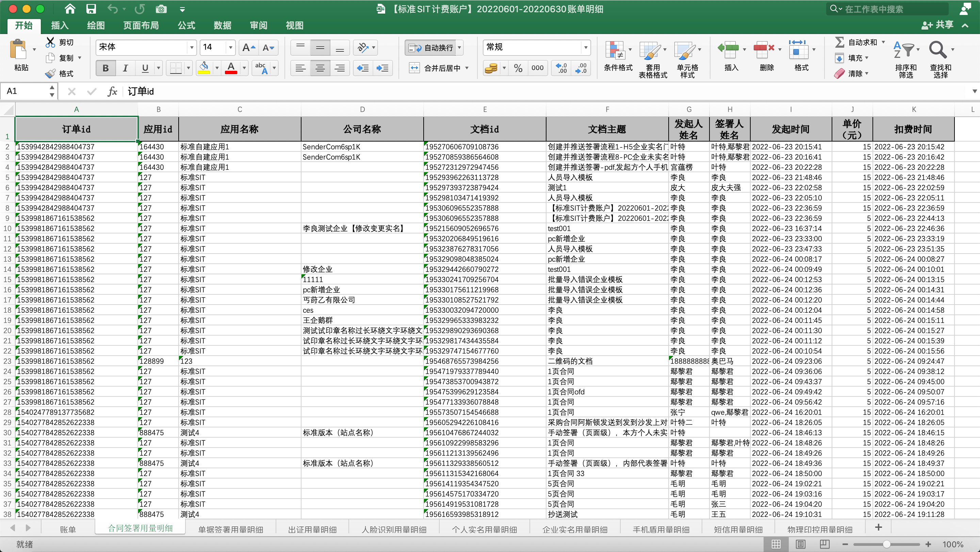Expand AutoSum (自动求和) dropdown arrow

pyautogui.click(x=883, y=42)
